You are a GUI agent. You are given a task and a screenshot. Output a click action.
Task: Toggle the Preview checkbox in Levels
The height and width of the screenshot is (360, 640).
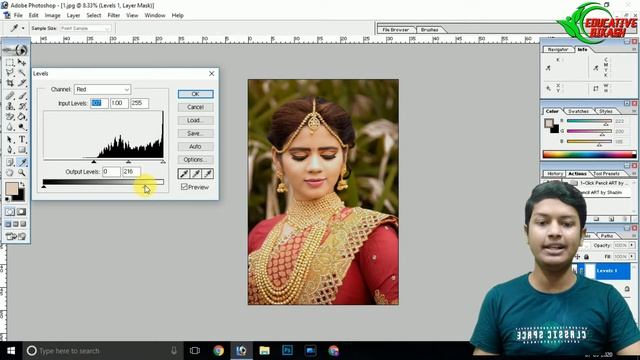click(x=184, y=187)
